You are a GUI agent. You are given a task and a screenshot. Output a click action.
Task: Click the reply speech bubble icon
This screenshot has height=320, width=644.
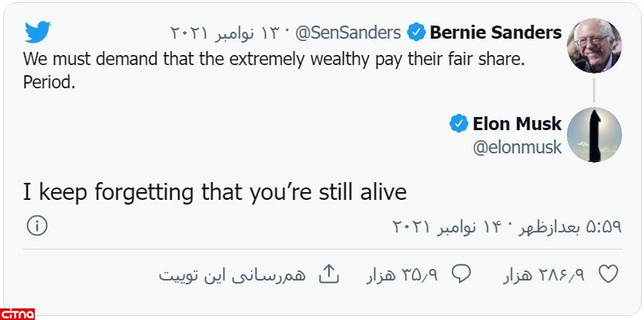(462, 274)
